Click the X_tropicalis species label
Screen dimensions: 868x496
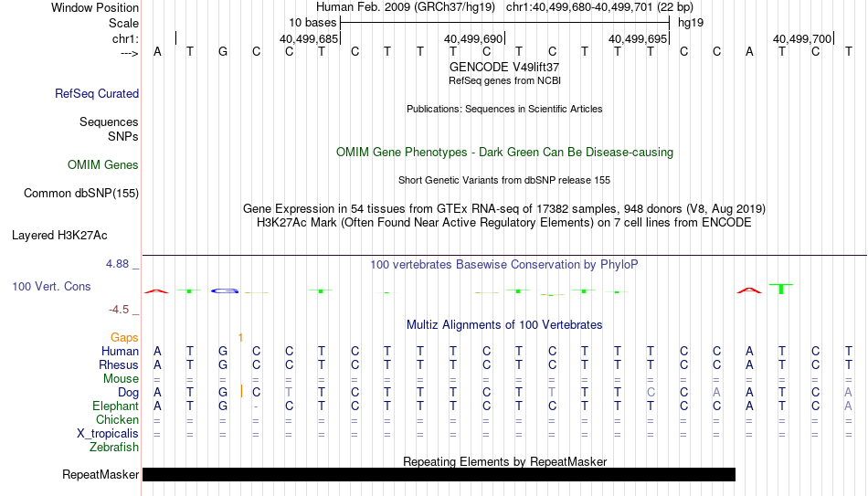click(x=108, y=434)
